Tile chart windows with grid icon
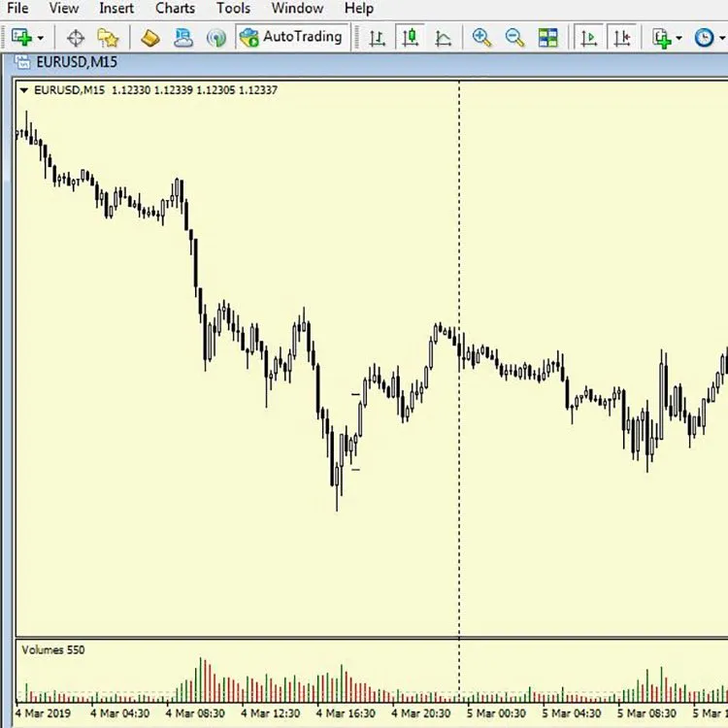 (x=548, y=38)
